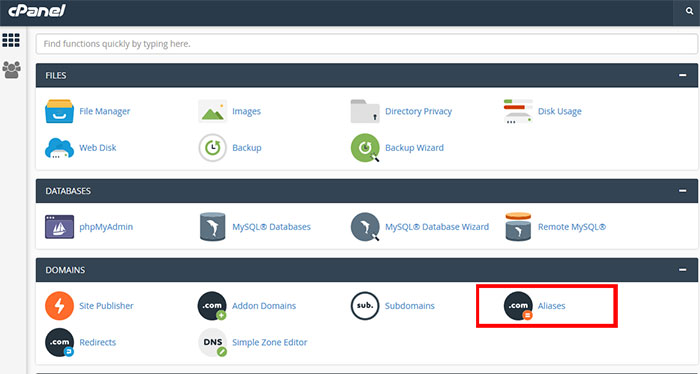Open the Remote MySQL® link
The image size is (700, 374).
point(571,227)
